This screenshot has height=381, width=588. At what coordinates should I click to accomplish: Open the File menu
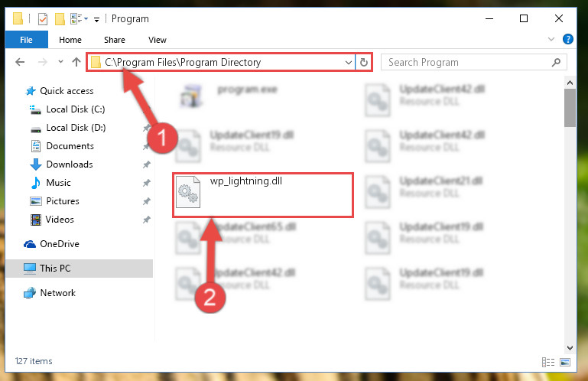point(26,40)
